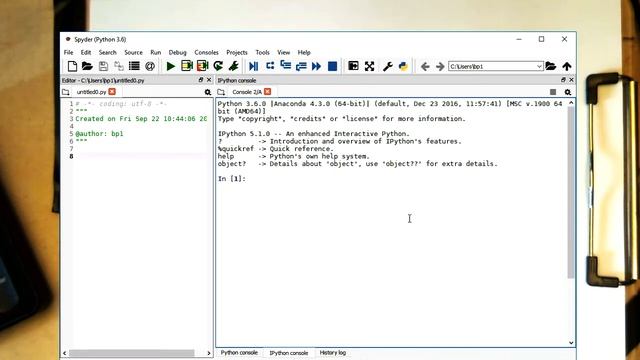The image size is (640, 360).
Task: Close the IPython console pane
Action: (x=571, y=80)
